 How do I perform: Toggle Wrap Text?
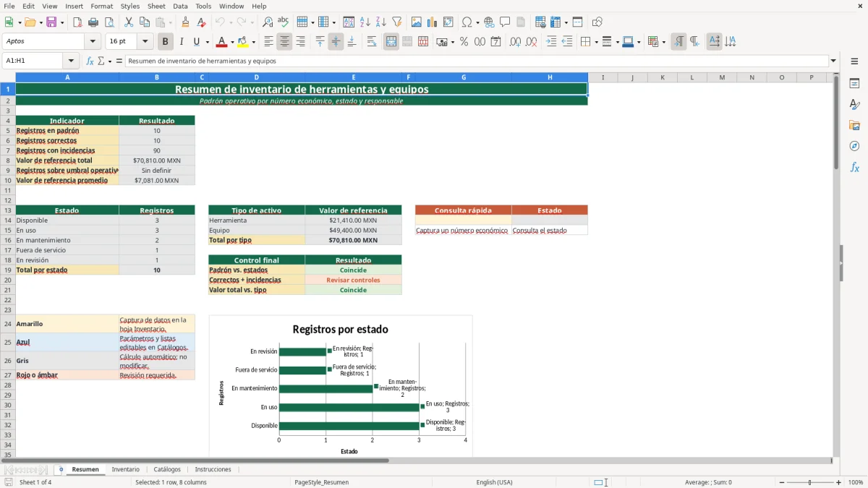[x=371, y=42]
